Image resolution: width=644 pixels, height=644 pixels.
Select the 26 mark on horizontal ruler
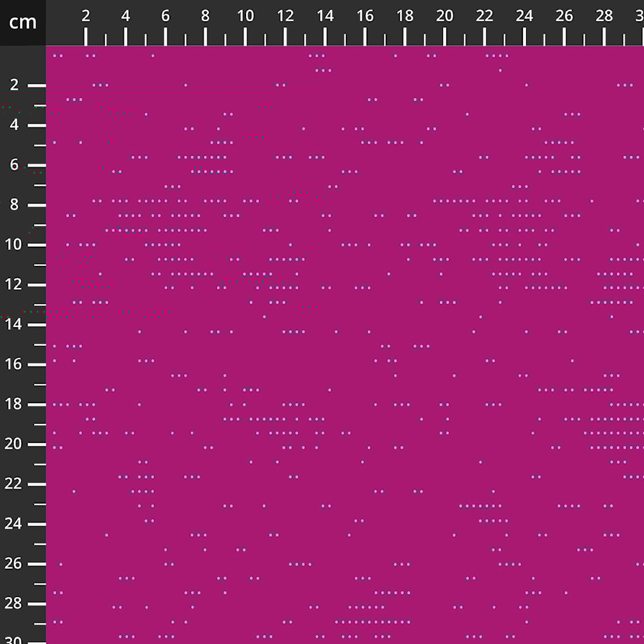pos(565,17)
